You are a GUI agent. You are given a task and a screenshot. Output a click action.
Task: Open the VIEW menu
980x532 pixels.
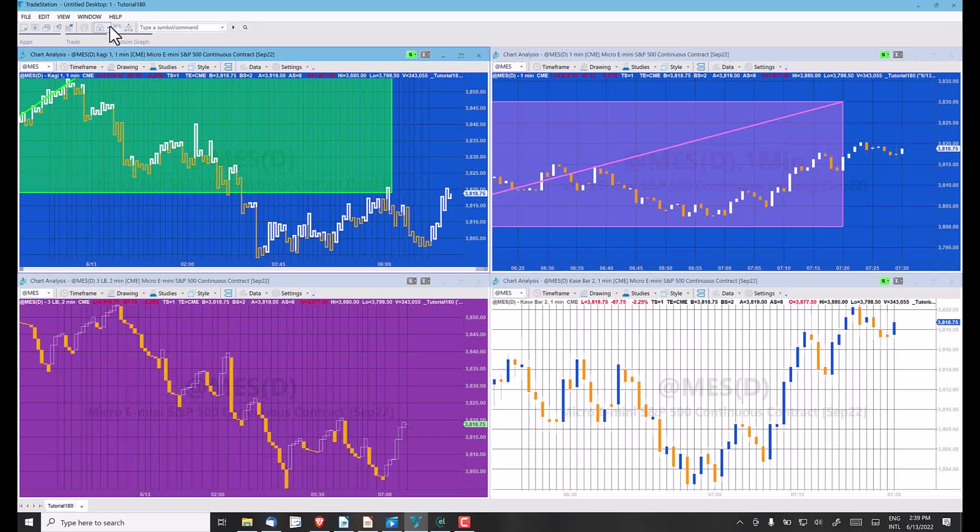coord(64,17)
